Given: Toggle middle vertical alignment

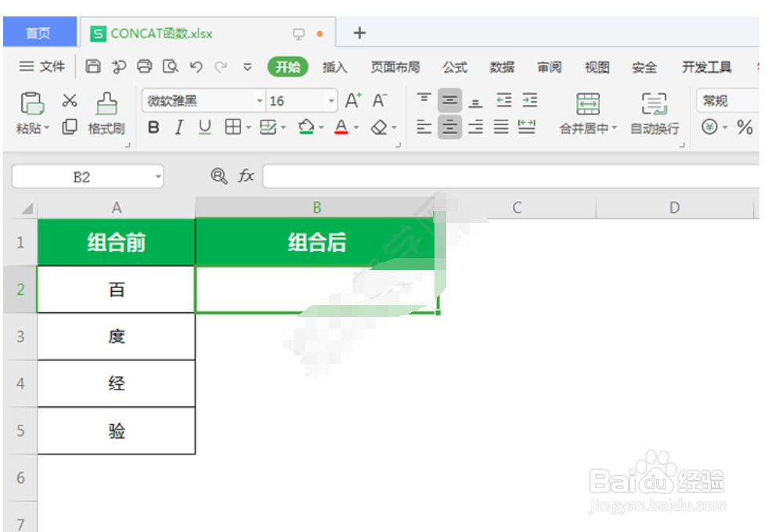Looking at the screenshot, I should tap(449, 99).
